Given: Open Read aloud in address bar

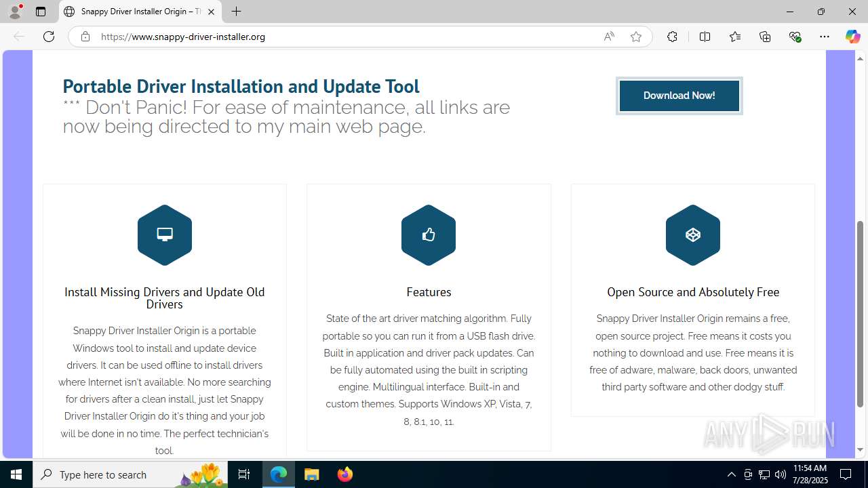Looking at the screenshot, I should click(x=609, y=37).
